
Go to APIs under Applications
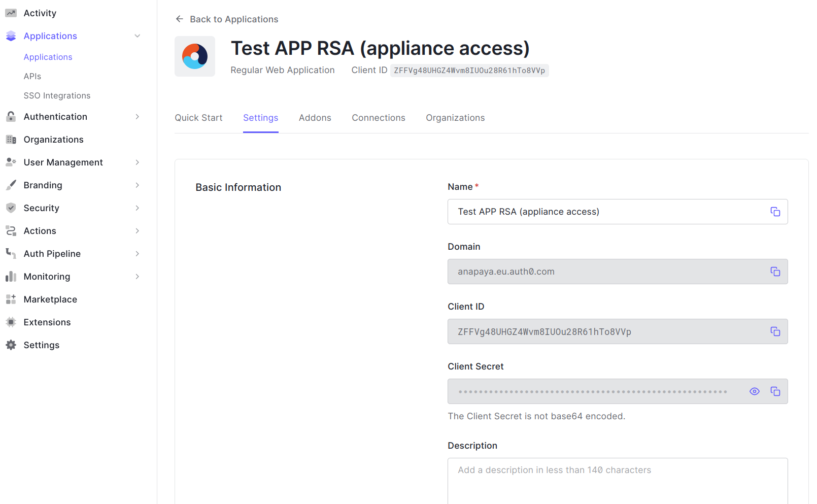click(x=32, y=76)
